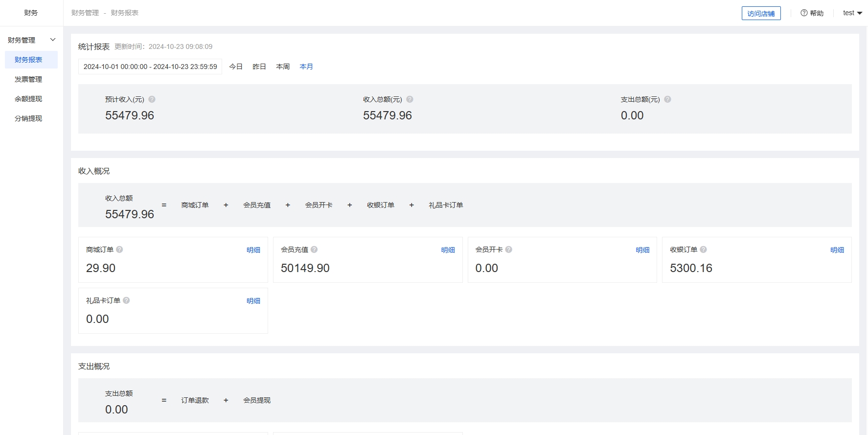868x435 pixels.
Task: Click help icon next to 会员充值 card
Action: point(314,250)
